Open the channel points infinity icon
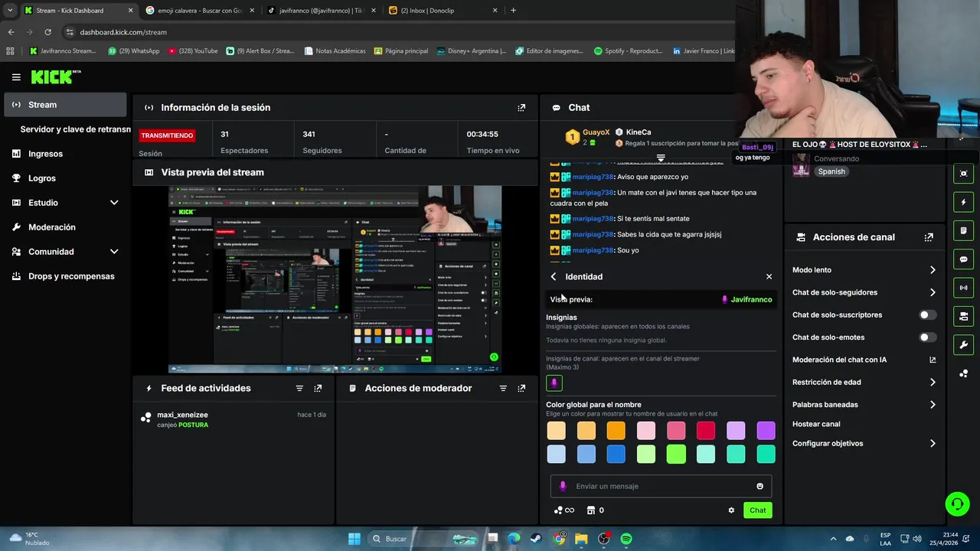The height and width of the screenshot is (551, 980). click(x=563, y=510)
